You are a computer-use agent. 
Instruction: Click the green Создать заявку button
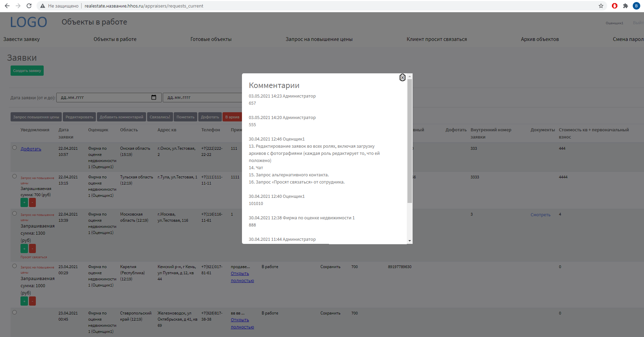[27, 71]
